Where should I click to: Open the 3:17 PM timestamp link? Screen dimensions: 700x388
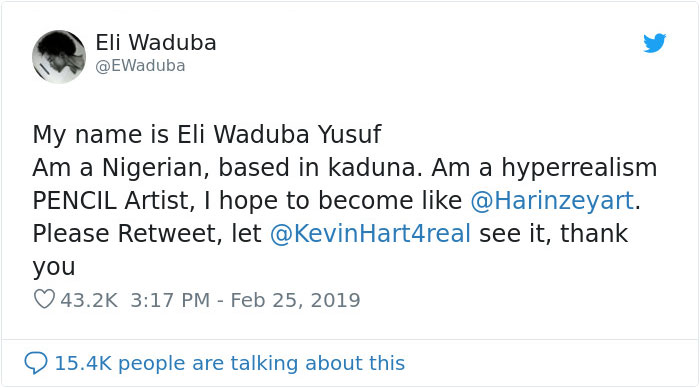pyautogui.click(x=170, y=300)
